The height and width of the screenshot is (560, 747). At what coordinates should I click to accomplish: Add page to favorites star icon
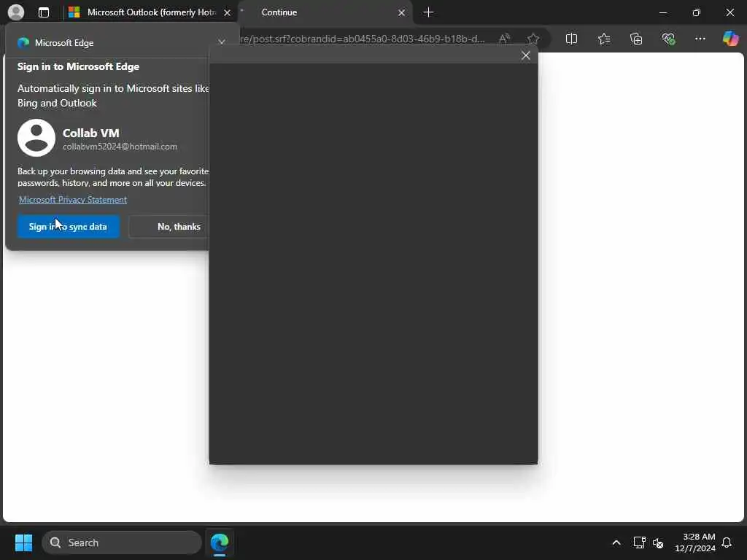[x=533, y=39]
